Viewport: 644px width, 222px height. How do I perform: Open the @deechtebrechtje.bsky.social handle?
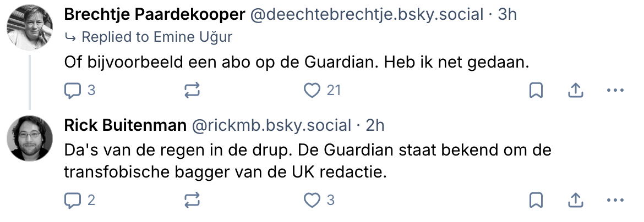pyautogui.click(x=367, y=15)
